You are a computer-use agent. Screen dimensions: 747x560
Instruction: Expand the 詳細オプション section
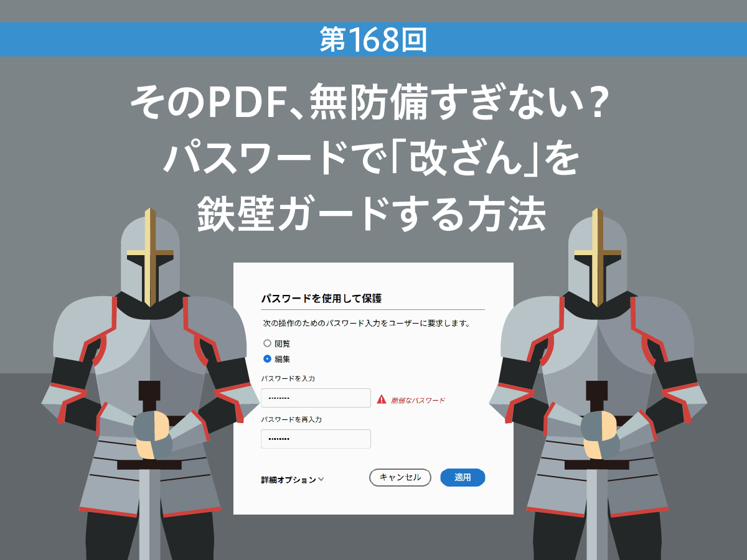293,480
